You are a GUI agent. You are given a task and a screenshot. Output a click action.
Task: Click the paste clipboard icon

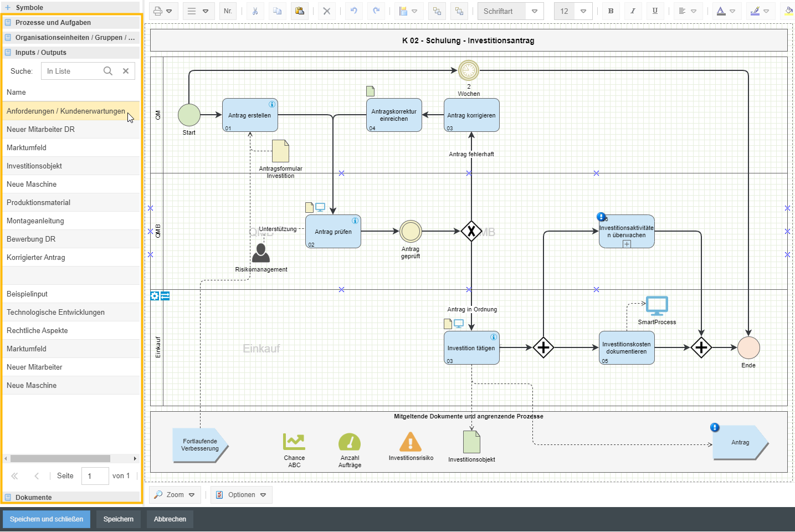coord(299,11)
